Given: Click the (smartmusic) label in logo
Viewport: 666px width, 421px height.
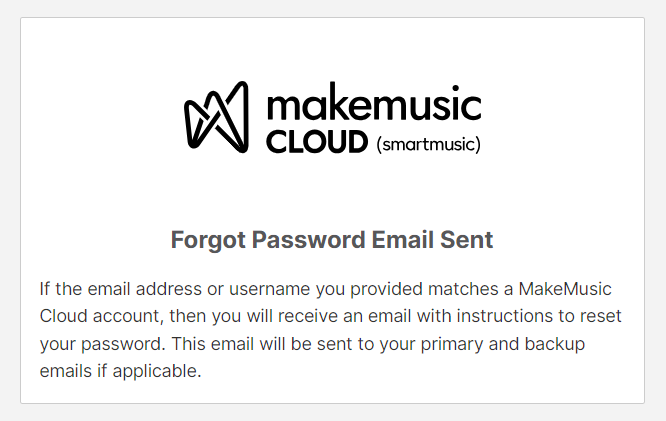Looking at the screenshot, I should (428, 144).
